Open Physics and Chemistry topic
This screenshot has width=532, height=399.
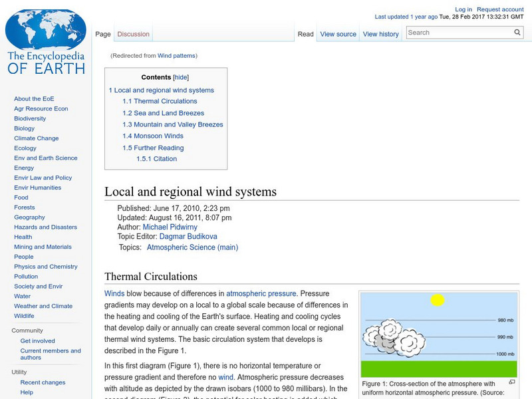(46, 267)
